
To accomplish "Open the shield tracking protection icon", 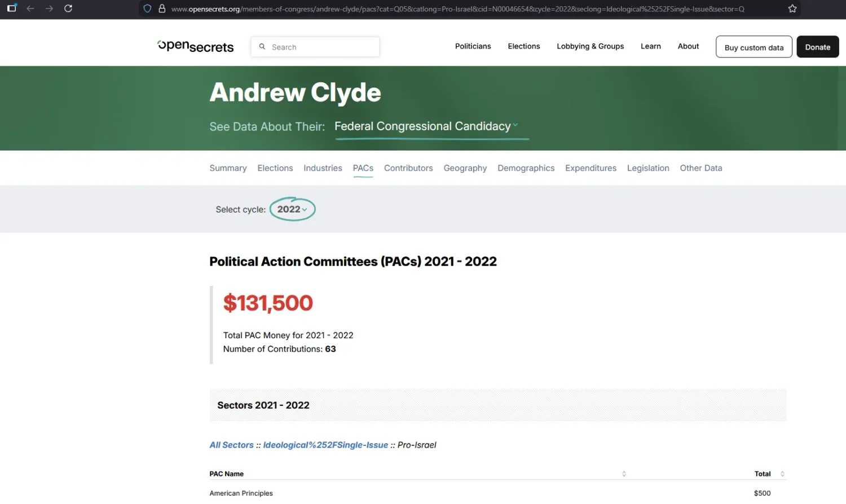I will tap(147, 8).
